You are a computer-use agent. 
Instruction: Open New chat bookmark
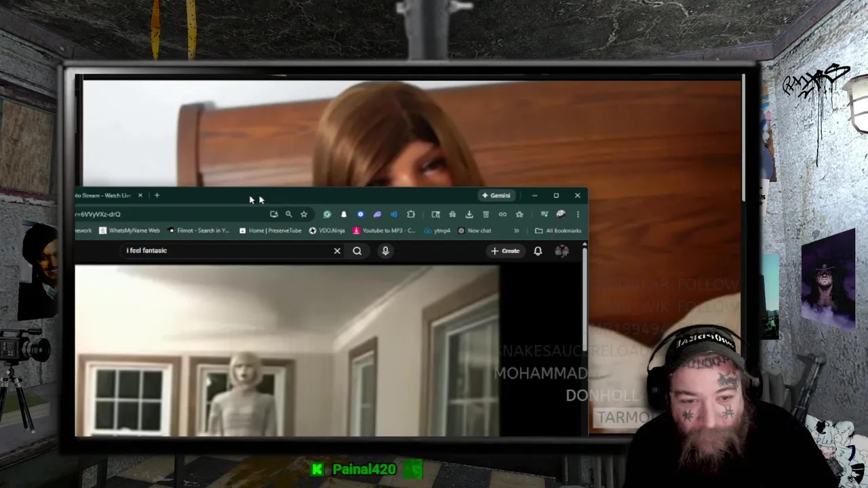(474, 230)
